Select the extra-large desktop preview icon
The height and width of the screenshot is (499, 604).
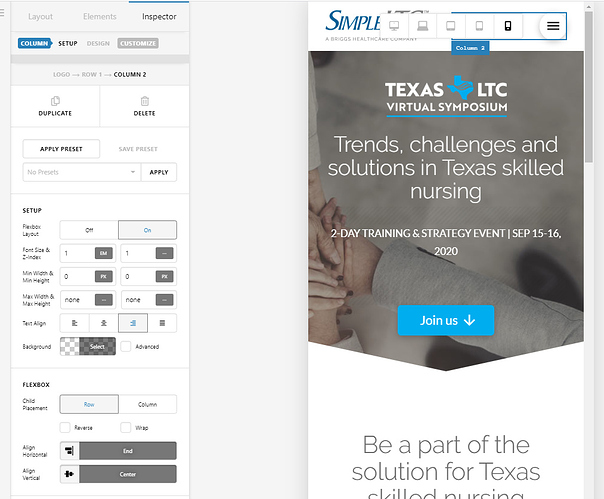point(394,26)
